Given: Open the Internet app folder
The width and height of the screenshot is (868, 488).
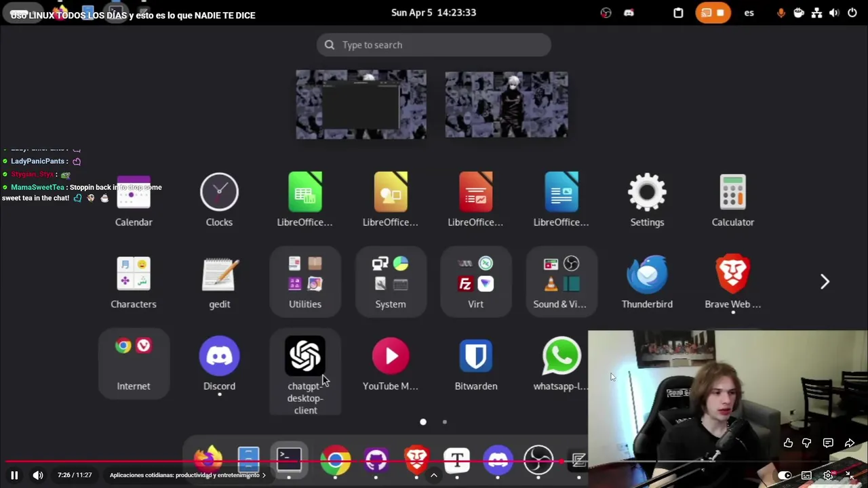Looking at the screenshot, I should 134,364.
